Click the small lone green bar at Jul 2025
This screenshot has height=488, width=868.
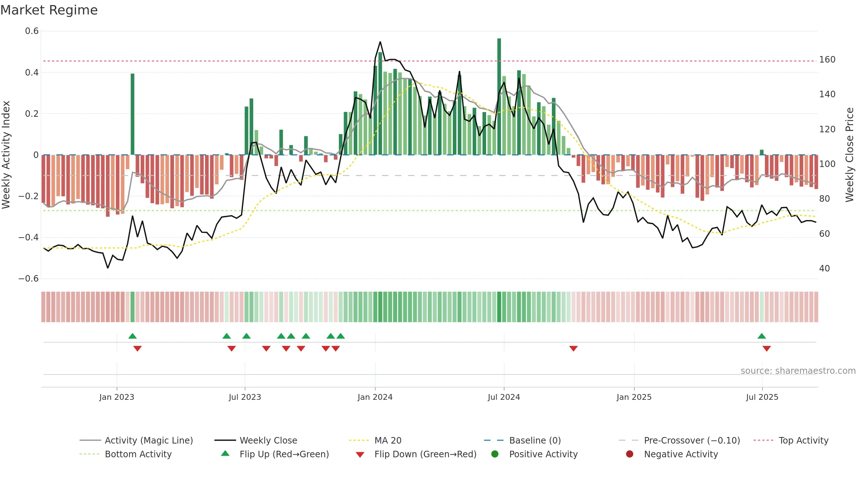coord(762,152)
